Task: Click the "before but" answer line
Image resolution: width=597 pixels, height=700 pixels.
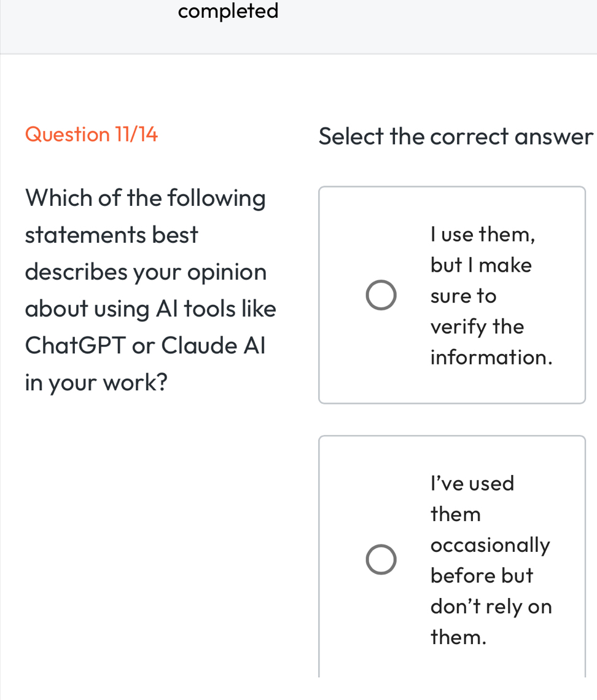Action: tap(482, 576)
